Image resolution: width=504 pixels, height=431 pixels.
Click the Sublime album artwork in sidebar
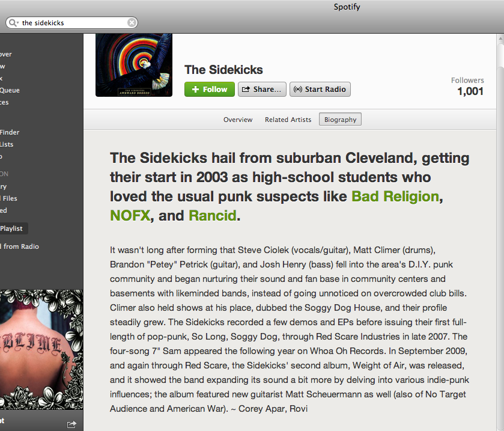[41, 349]
